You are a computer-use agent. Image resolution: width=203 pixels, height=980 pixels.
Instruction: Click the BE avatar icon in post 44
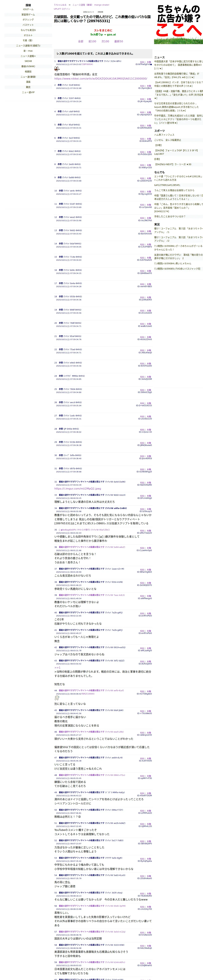tap(57, 698)
